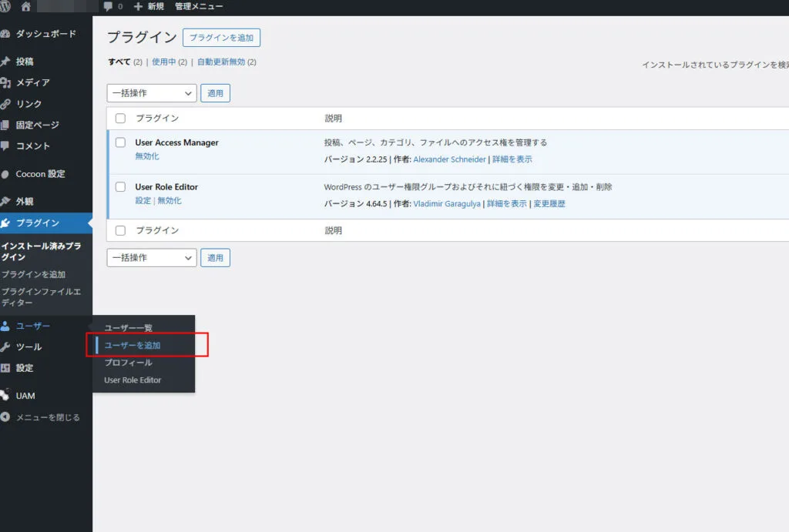Check the User Role Editor checkbox
The image size is (789, 532).
point(120,186)
